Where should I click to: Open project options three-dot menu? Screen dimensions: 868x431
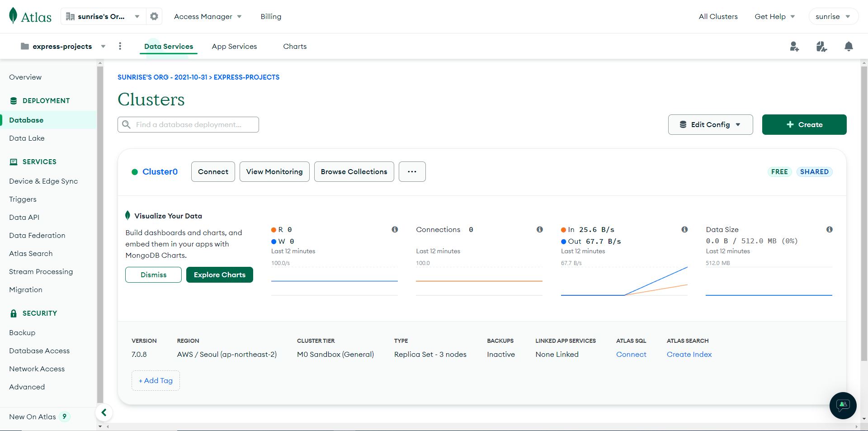[120, 46]
